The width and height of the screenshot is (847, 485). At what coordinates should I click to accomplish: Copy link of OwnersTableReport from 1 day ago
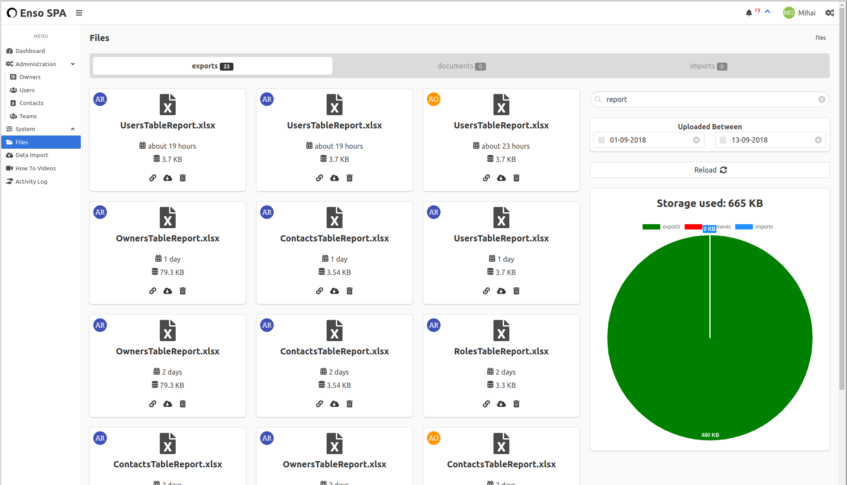[x=152, y=291]
